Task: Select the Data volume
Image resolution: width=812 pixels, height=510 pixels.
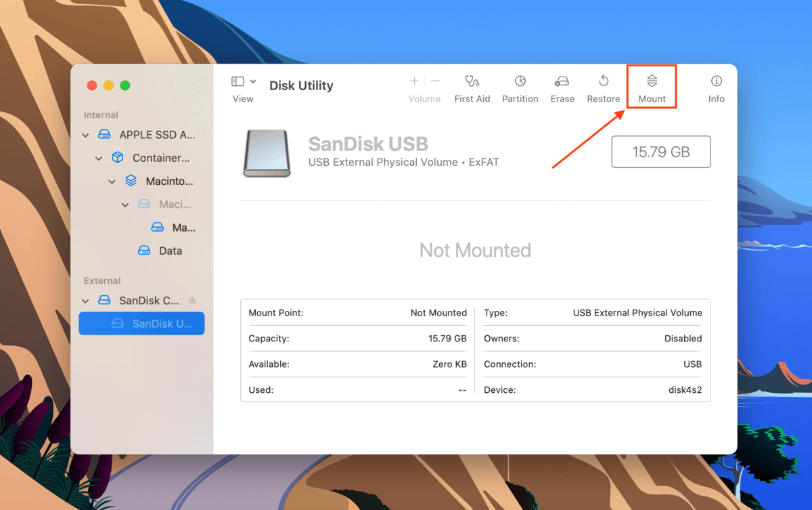Action: 141,251
